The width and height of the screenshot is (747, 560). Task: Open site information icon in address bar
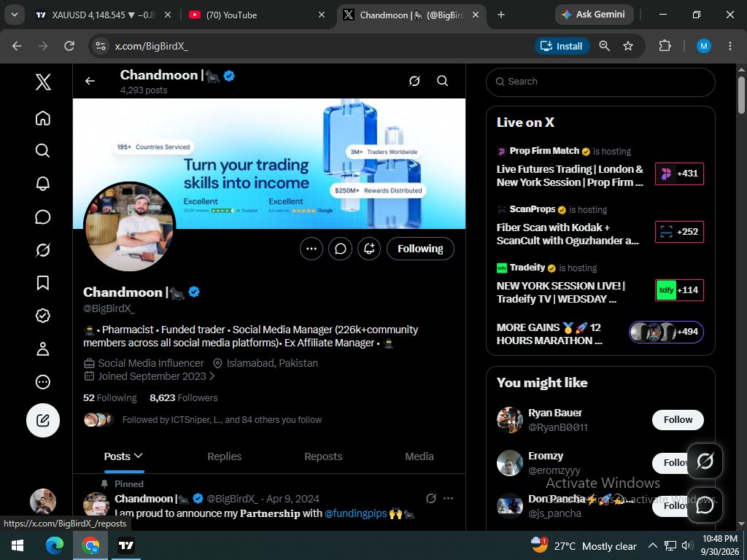tap(101, 46)
